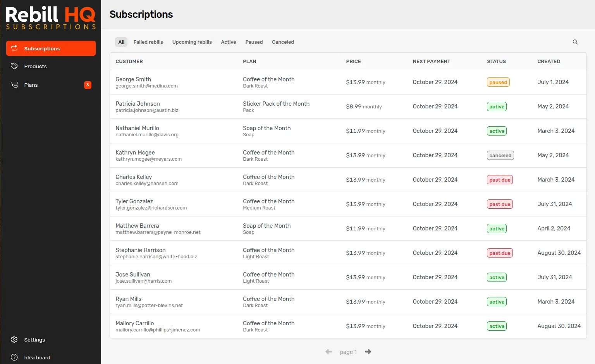This screenshot has height=364, width=595.
Task: Click the Plans notification badge showing 3
Action: click(x=88, y=85)
